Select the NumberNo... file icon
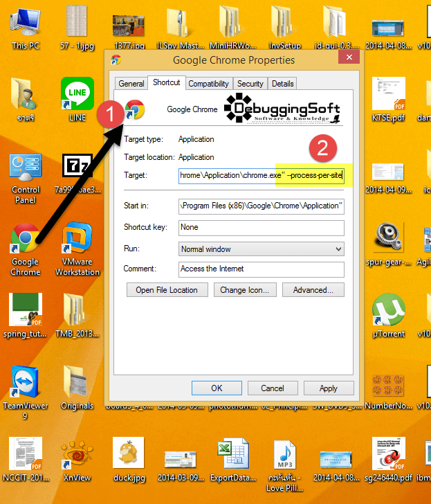The height and width of the screenshot is (504, 431). (388, 386)
